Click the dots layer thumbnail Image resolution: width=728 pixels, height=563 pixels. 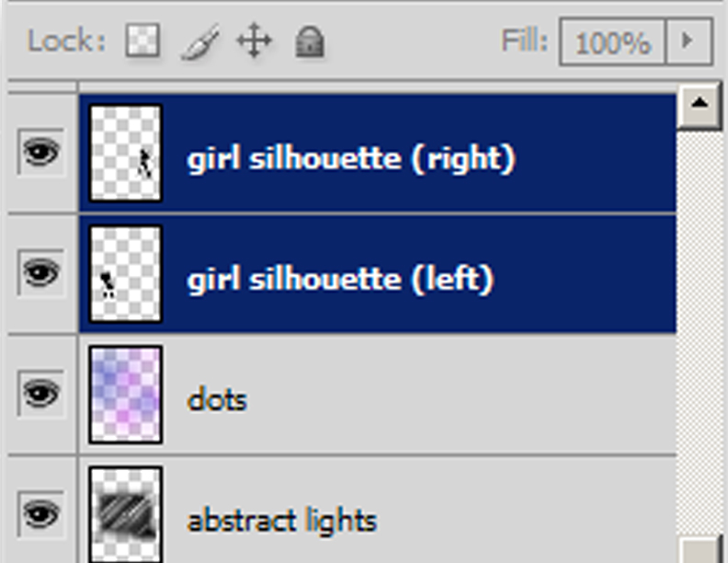coord(126,395)
